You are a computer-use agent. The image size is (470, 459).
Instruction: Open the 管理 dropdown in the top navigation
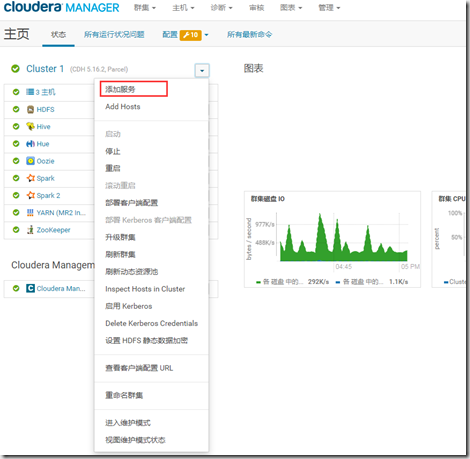[x=329, y=8]
